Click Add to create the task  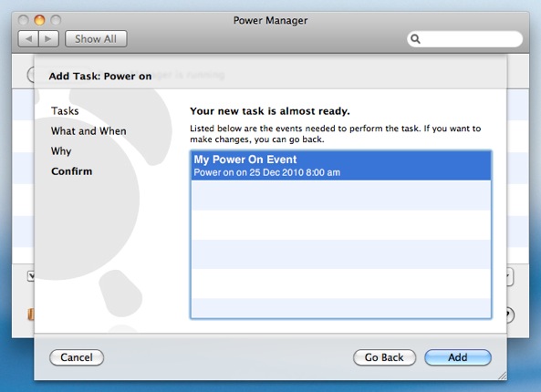tap(458, 357)
